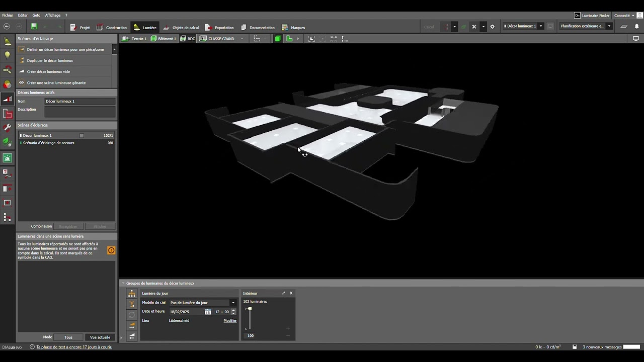Viewport: 644px width, 362px height.
Task: Open the green leaf energy tool in sidebar
Action: [8, 143]
